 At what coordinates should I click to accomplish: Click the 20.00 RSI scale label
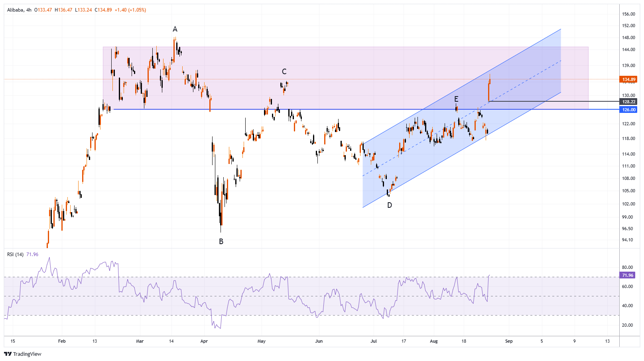(628, 325)
